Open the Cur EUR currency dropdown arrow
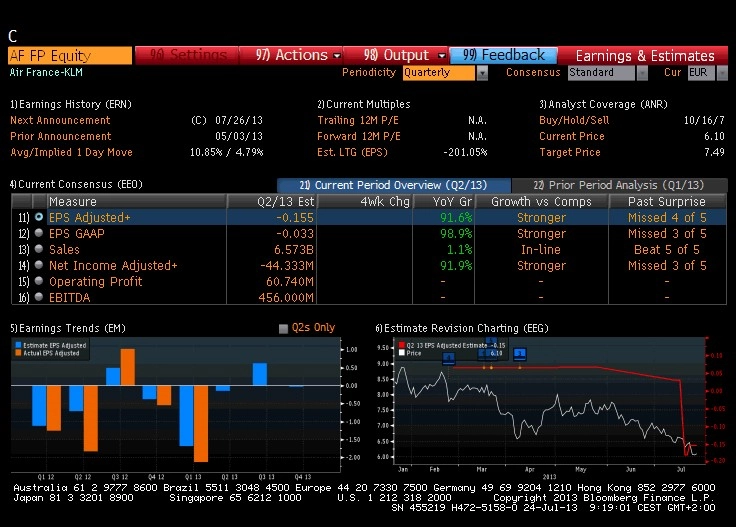736x527 pixels. click(x=722, y=73)
